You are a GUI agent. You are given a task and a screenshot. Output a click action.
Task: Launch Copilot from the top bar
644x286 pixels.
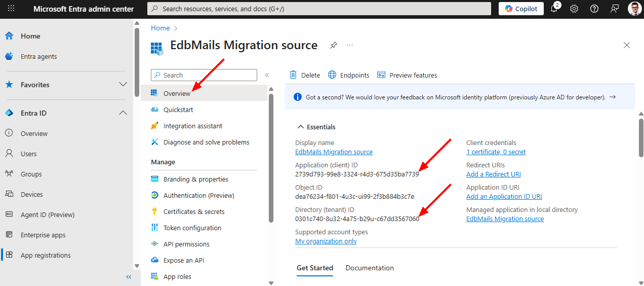(521, 9)
